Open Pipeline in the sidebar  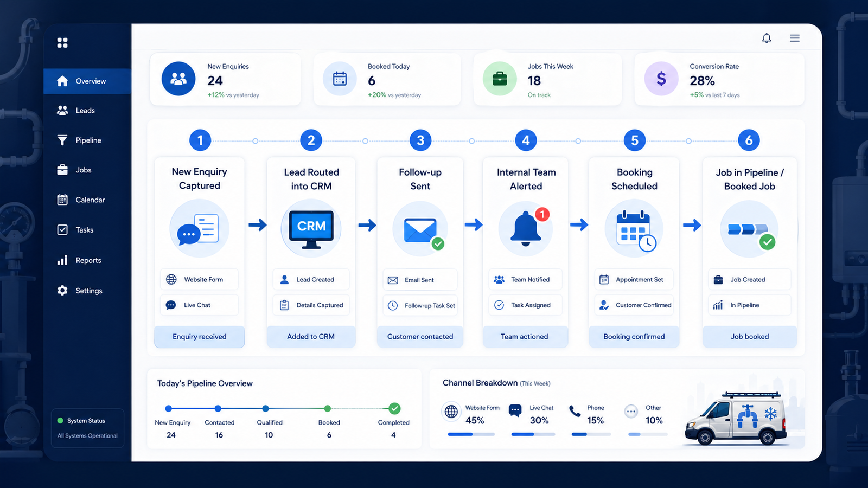[x=87, y=140]
